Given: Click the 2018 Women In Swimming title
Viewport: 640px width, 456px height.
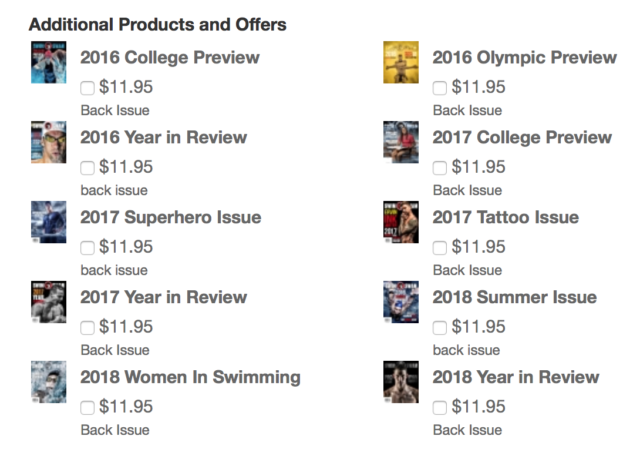Looking at the screenshot, I should tap(190, 377).
